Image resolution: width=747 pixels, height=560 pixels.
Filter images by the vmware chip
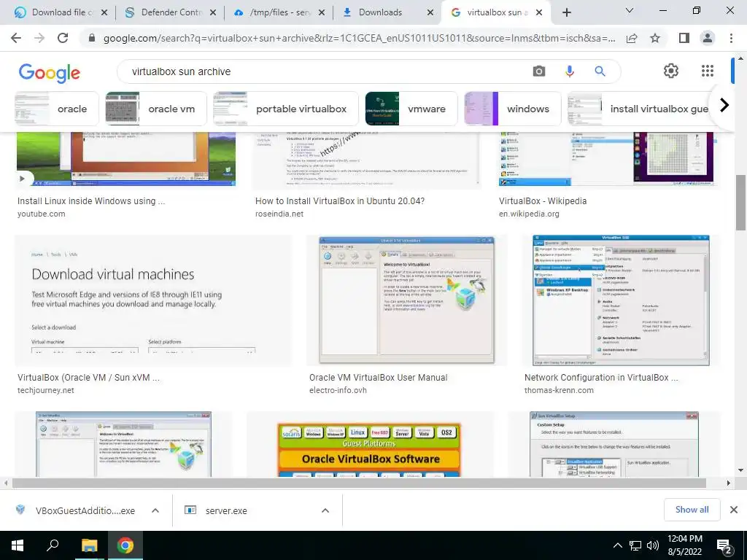click(411, 109)
